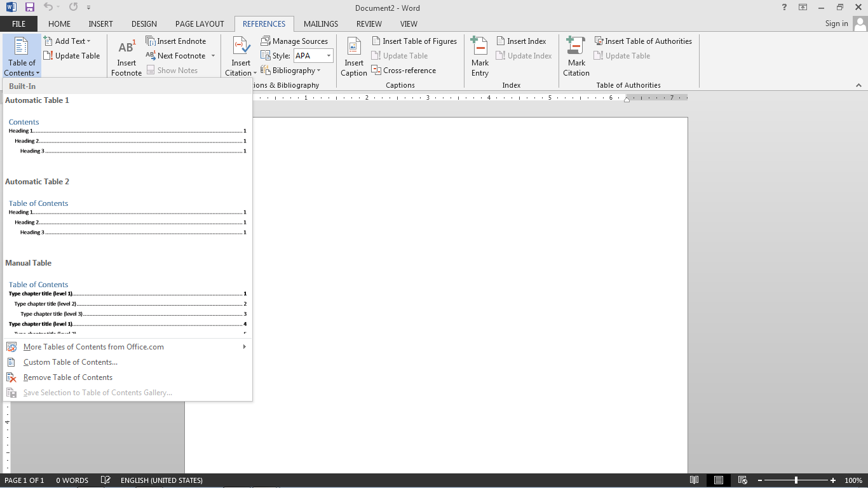Open the FILE tab
The width and height of the screenshot is (868, 488).
click(19, 24)
